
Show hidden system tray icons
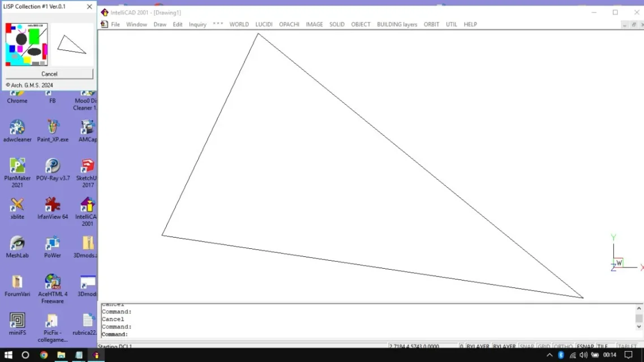[x=549, y=355]
